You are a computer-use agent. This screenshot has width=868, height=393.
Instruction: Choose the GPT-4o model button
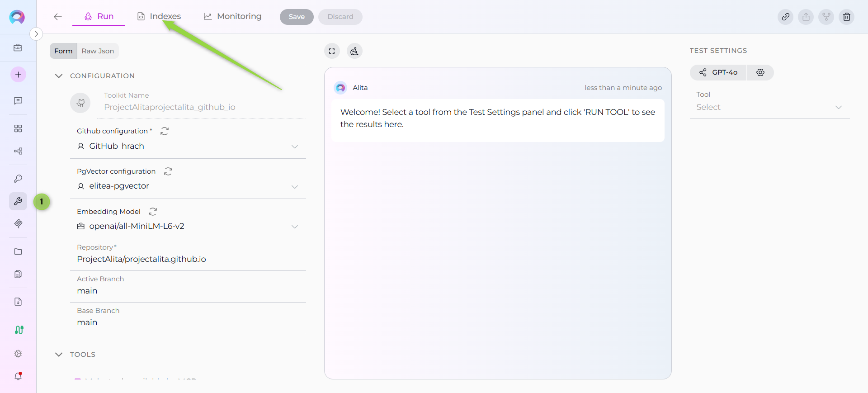coord(719,72)
